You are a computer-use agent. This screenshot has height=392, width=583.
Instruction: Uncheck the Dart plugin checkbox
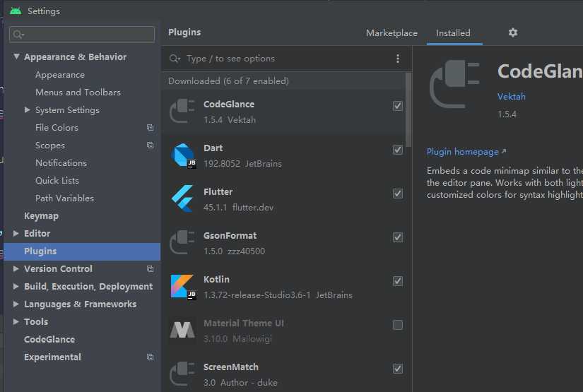click(x=397, y=150)
